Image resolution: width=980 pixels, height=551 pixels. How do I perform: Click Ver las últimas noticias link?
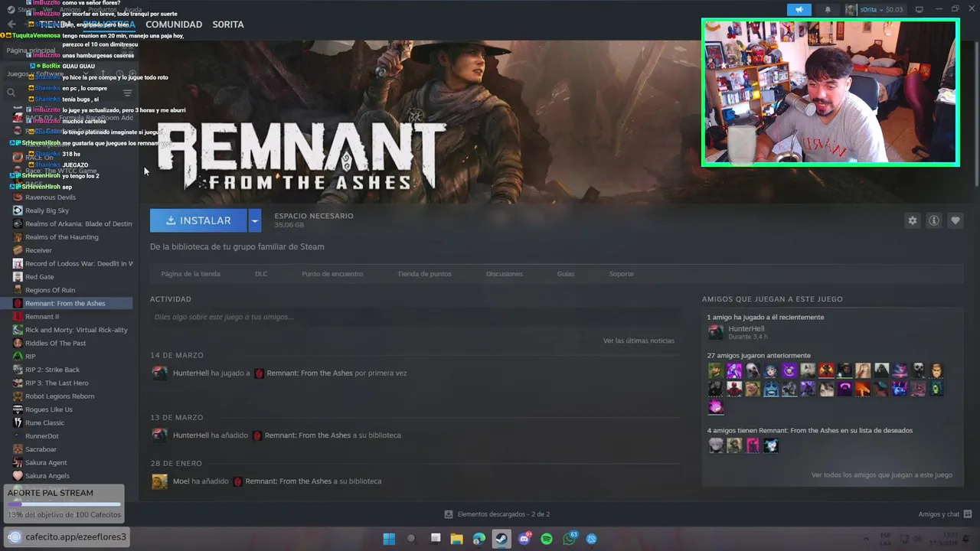click(x=639, y=341)
